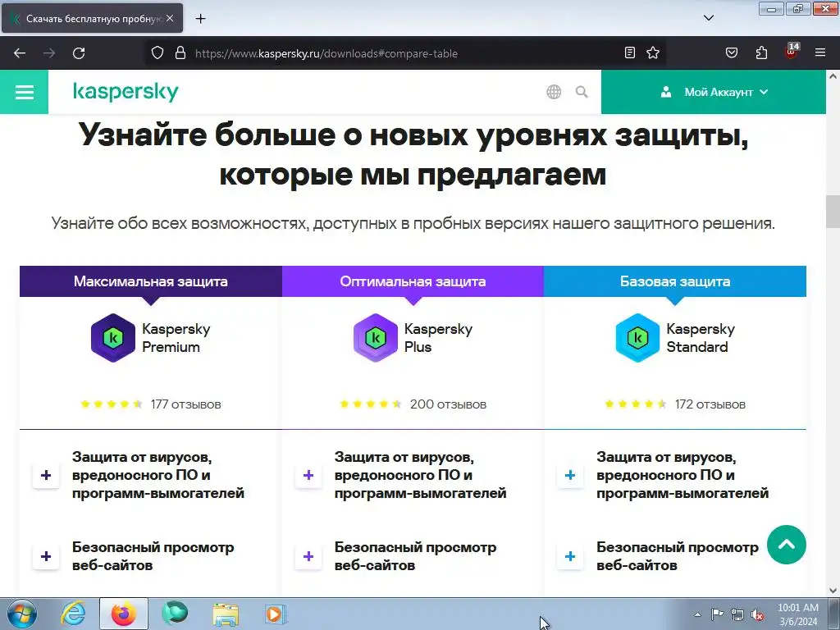
Task: Click the page vertical scrollbar thumb
Action: click(x=833, y=212)
